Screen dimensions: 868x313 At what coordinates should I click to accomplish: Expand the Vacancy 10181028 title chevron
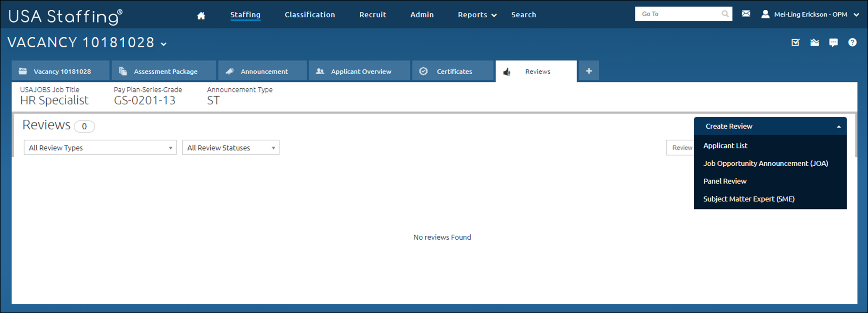coord(164,44)
